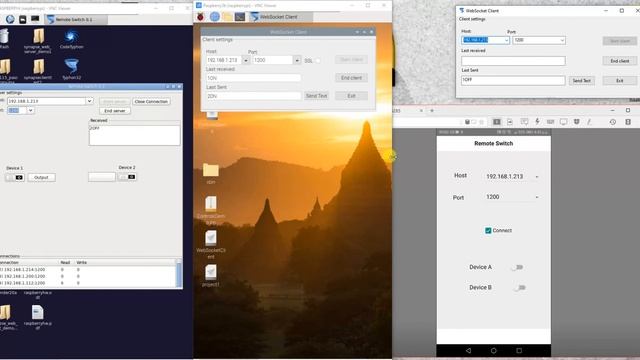The width and height of the screenshot is (640, 360).
Task: Click empty Last received field in Windows client
Action: coord(513,61)
